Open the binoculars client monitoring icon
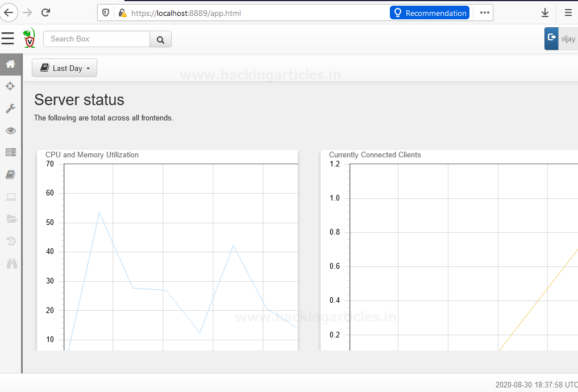The width and height of the screenshot is (578, 392). 12,264
